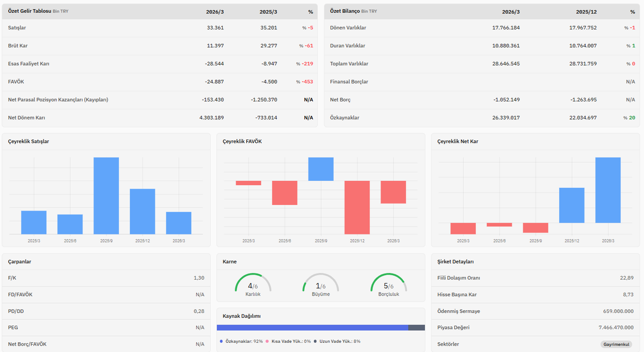Click the Çarpanlar section heading
644x352 pixels.
click(x=20, y=262)
